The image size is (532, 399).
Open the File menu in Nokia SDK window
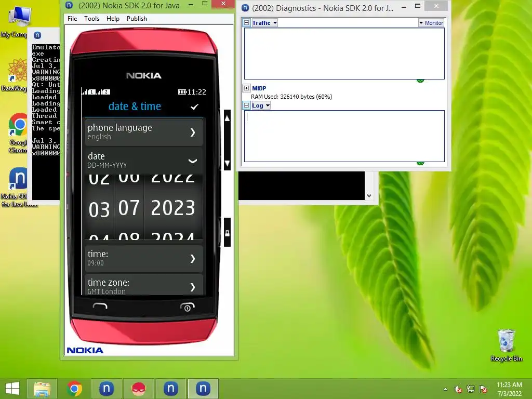[72, 19]
